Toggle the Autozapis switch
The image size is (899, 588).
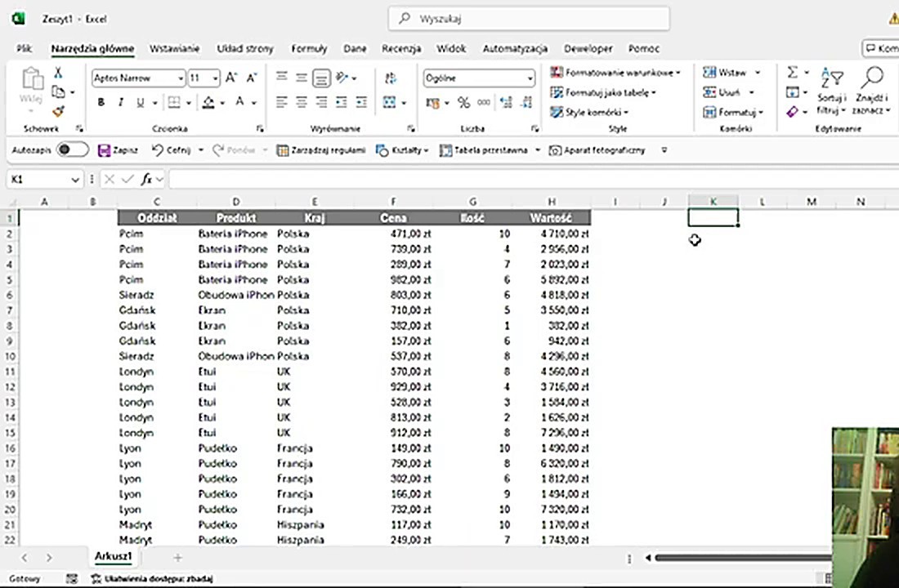[x=72, y=150]
